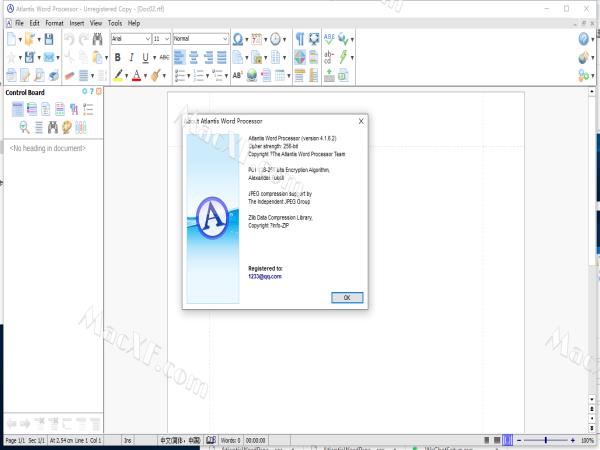Click the red font color A
The height and width of the screenshot is (450, 600).
click(x=136, y=75)
